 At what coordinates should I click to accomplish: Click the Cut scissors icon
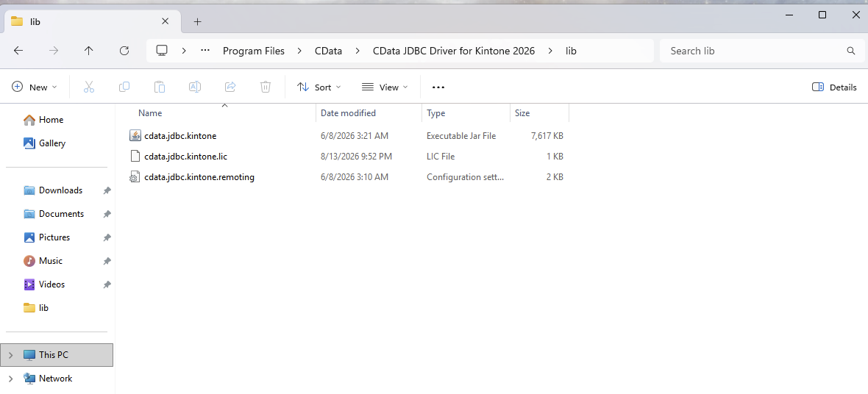tap(88, 87)
